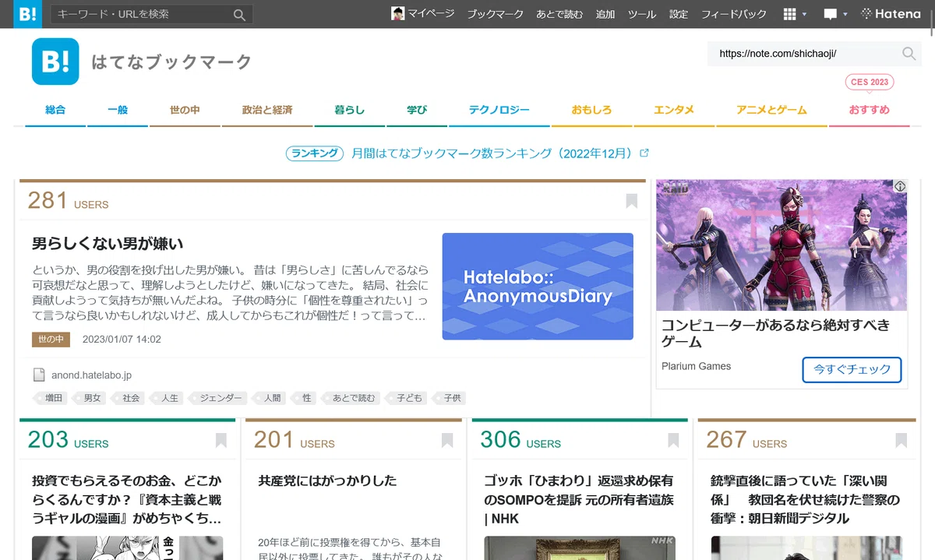Open the ゴッホ「ひまわり」 NHK article
The height and width of the screenshot is (560, 935).
click(x=579, y=499)
